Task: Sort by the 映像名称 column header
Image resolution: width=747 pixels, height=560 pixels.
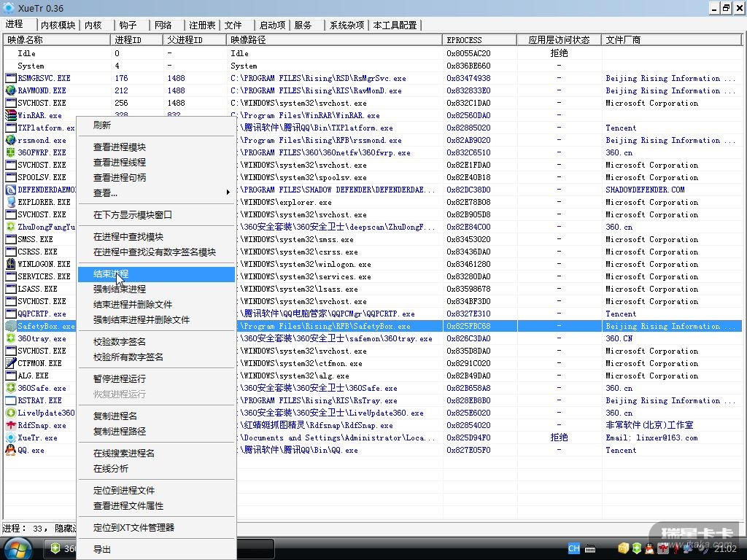Action: coord(57,40)
